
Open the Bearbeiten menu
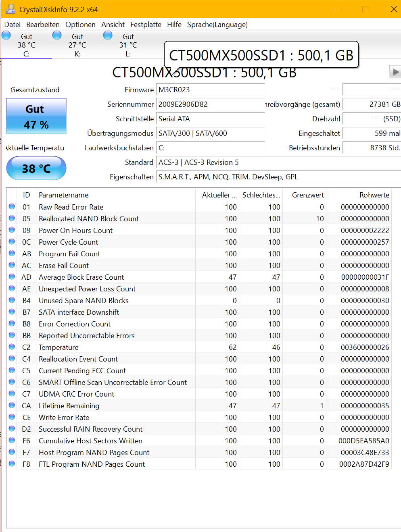click(43, 25)
